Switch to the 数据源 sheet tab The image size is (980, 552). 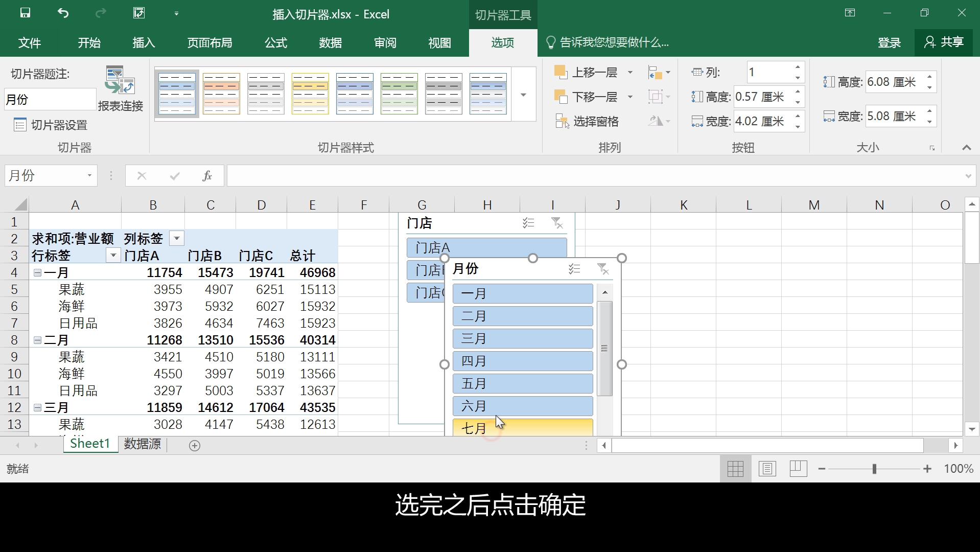point(142,444)
